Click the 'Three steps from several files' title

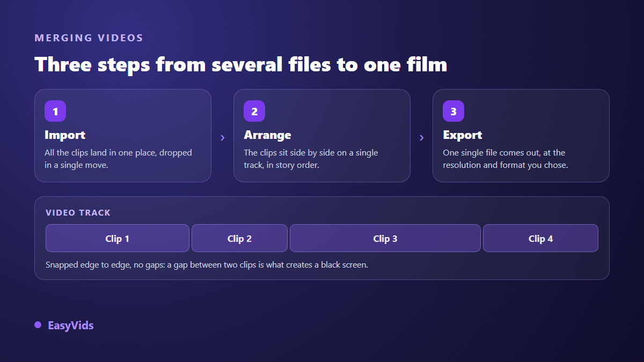[x=241, y=64]
